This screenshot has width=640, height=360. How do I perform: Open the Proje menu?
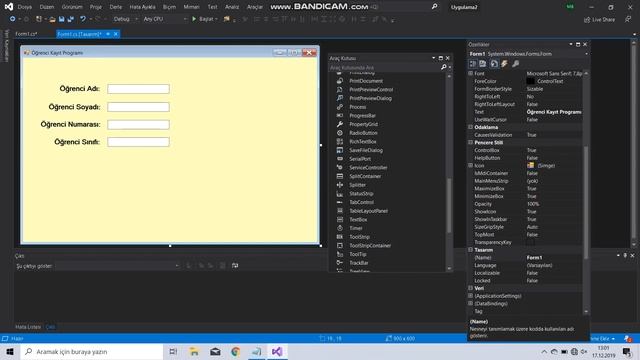tap(96, 7)
